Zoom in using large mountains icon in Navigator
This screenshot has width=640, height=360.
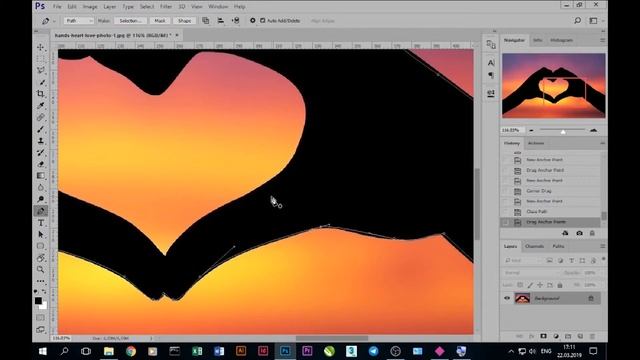[x=593, y=130]
